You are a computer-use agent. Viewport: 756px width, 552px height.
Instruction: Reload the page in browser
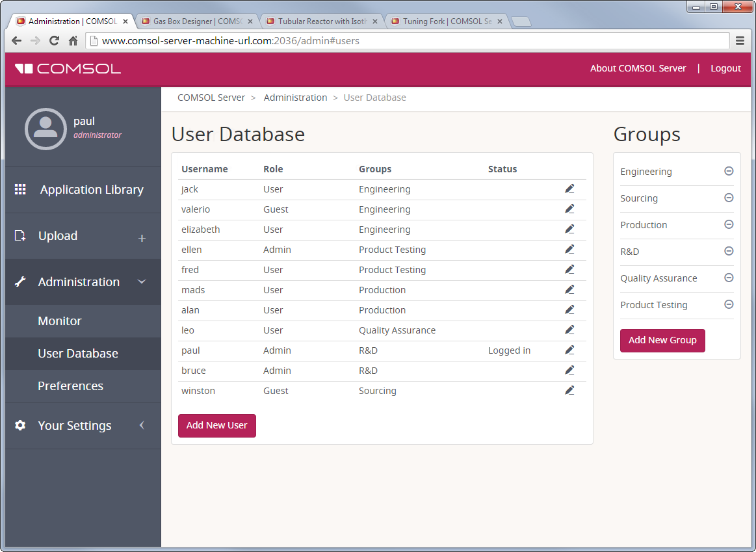pyautogui.click(x=55, y=41)
